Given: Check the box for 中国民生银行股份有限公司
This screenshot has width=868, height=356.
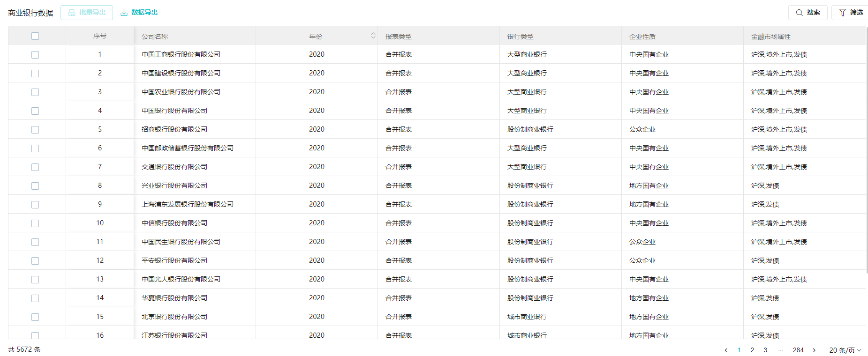Looking at the screenshot, I should 35,242.
